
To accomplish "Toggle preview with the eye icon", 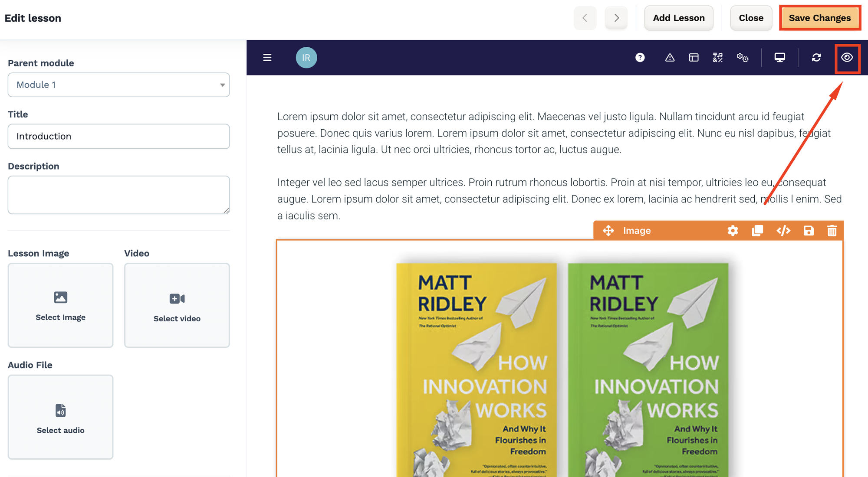I will (x=847, y=58).
